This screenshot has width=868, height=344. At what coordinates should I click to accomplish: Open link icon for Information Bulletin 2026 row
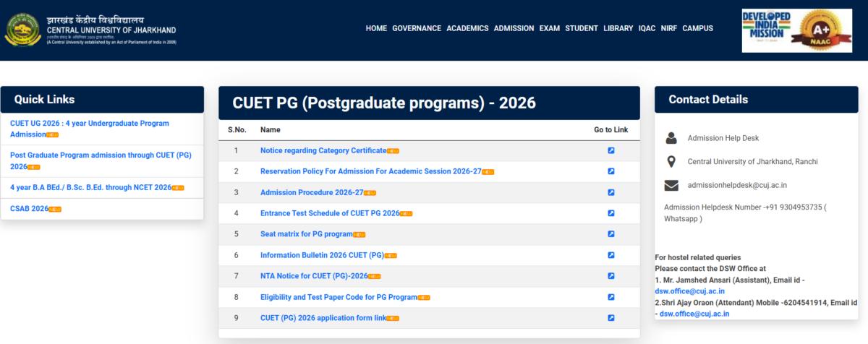click(x=611, y=255)
